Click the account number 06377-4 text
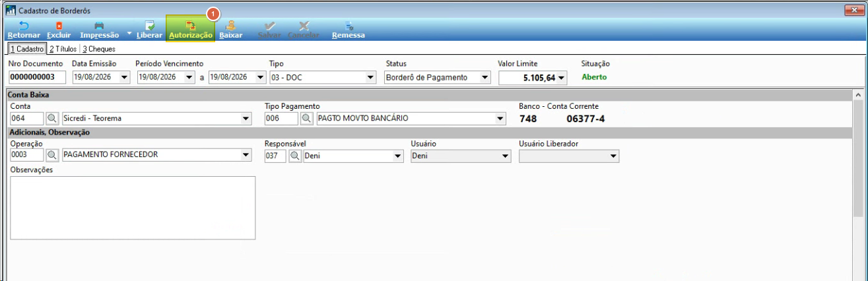868x281 pixels. coord(585,119)
